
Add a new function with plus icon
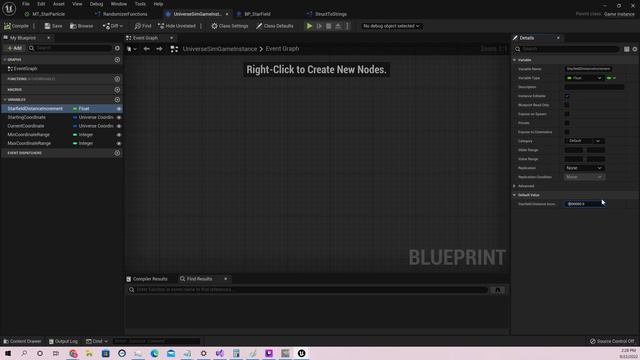(x=117, y=79)
